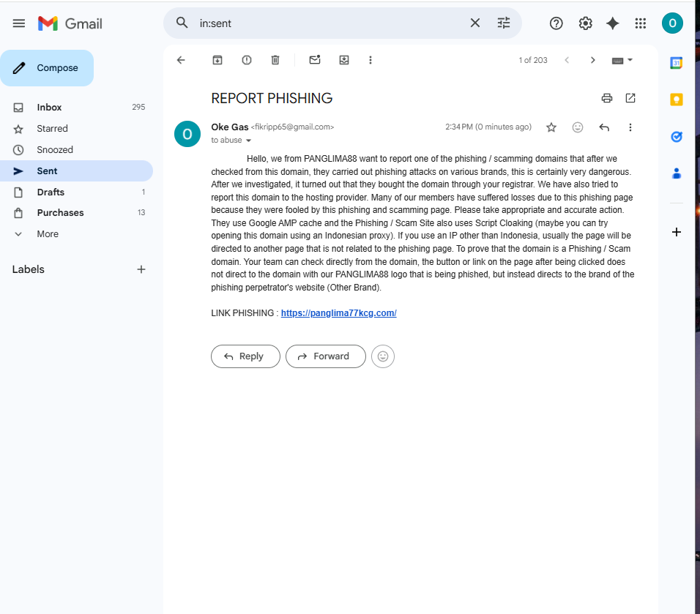Open the Inbox folder
700x614 pixels.
[76, 107]
